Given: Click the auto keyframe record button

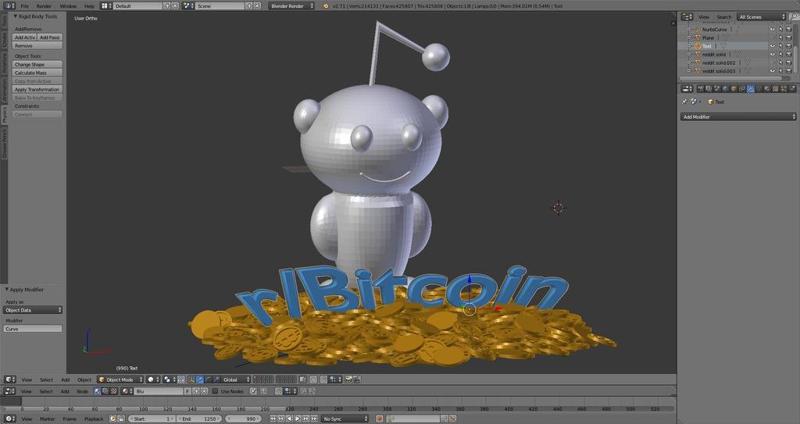Looking at the screenshot, I should pos(379,418).
